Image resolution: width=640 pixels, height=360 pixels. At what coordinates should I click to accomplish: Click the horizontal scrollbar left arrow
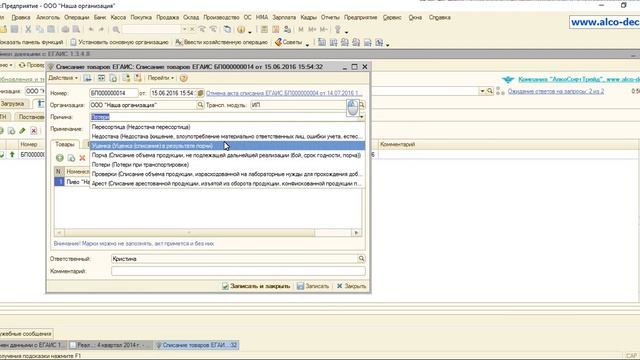click(x=59, y=233)
